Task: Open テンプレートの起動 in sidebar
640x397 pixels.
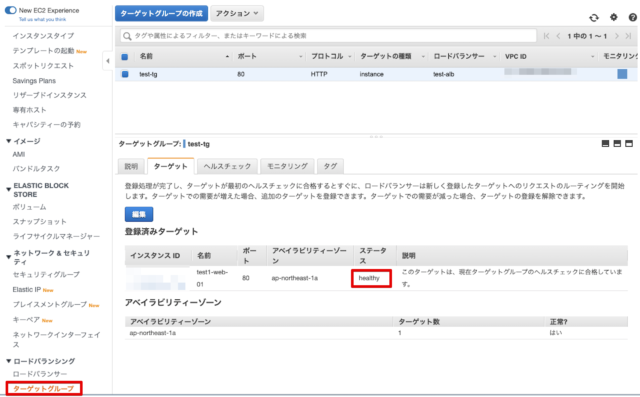Action: click(x=43, y=51)
